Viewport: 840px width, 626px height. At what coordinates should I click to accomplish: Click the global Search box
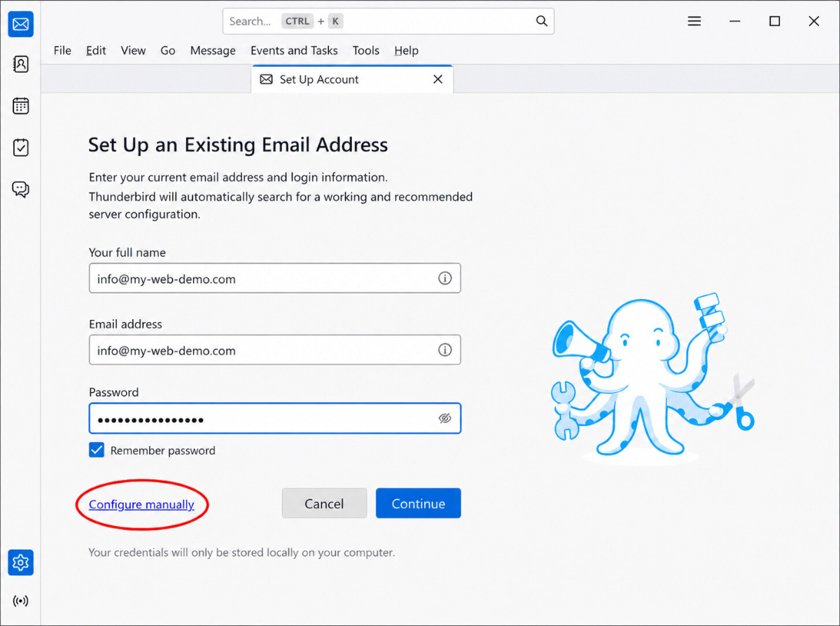[388, 21]
